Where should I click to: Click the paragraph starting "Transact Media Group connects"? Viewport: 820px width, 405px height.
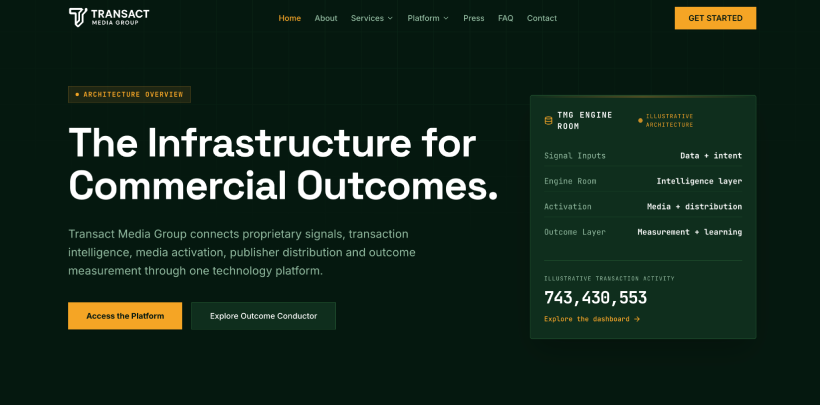pos(242,252)
